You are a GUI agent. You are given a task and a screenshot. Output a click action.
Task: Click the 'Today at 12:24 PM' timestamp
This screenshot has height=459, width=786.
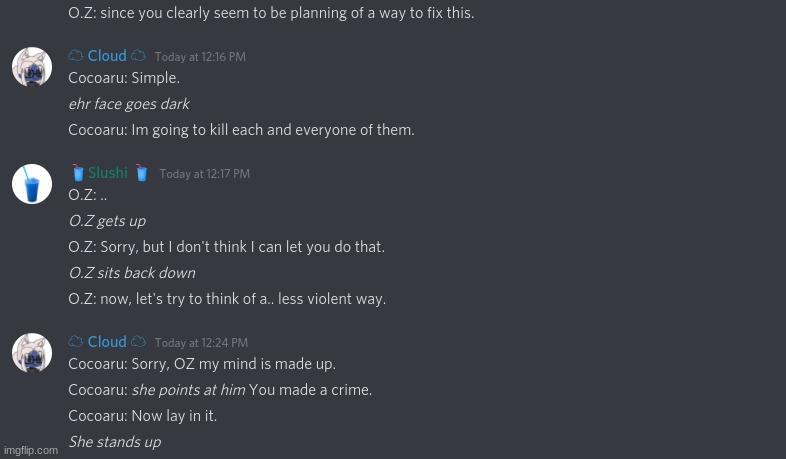coord(201,343)
